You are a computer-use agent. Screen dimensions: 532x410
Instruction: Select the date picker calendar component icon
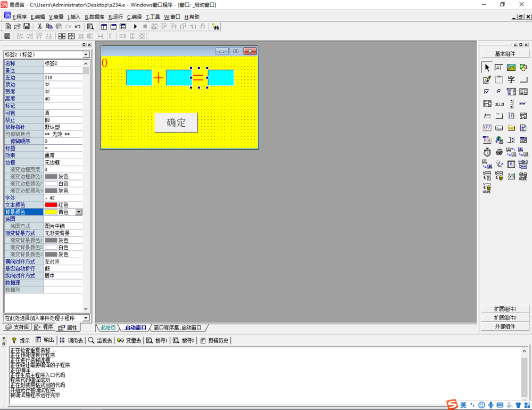(487, 128)
